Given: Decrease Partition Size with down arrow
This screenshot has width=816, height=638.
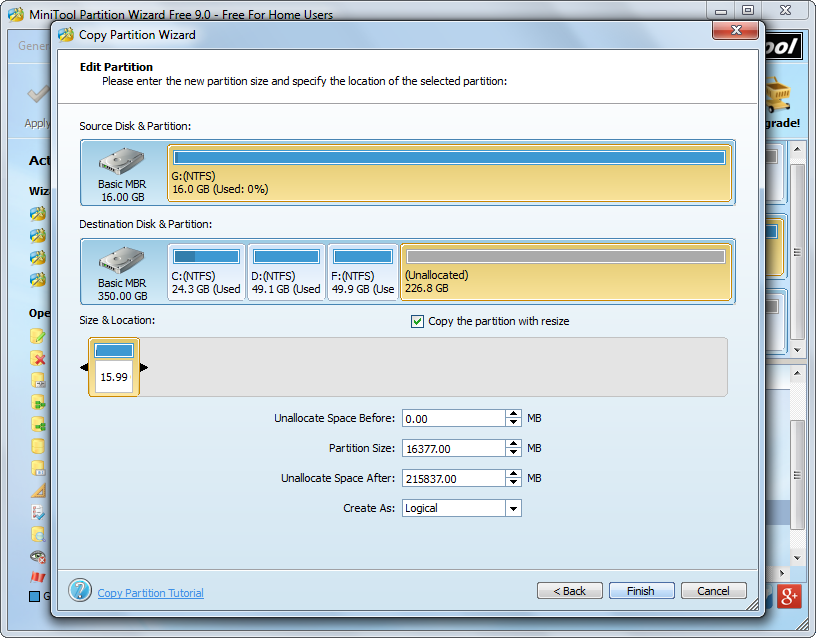Looking at the screenshot, I should point(514,453).
